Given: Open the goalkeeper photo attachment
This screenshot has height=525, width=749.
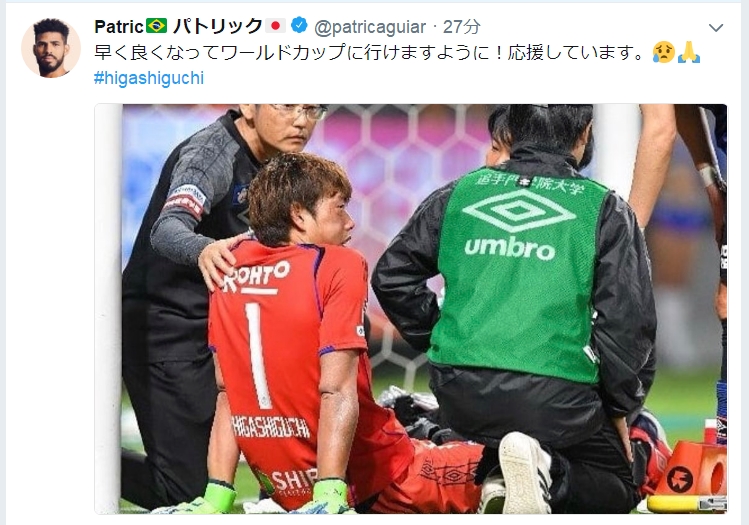Looking at the screenshot, I should pyautogui.click(x=411, y=309).
